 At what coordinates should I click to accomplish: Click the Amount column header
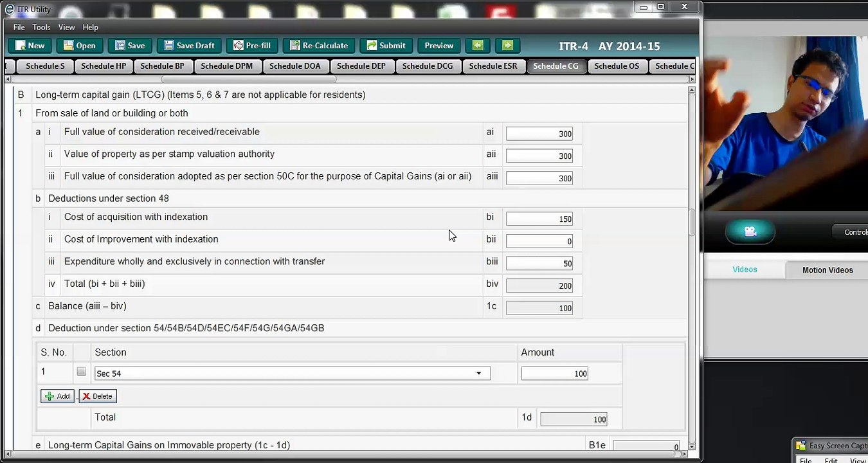tap(538, 352)
